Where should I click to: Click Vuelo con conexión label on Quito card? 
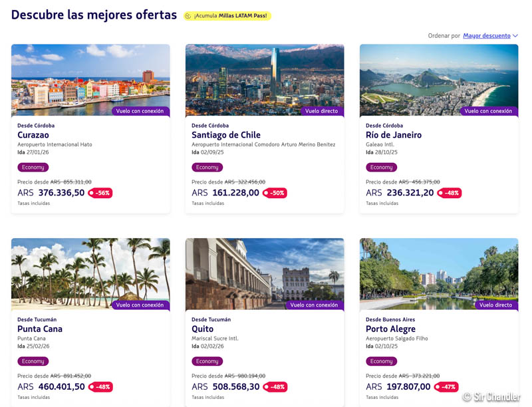tap(314, 305)
